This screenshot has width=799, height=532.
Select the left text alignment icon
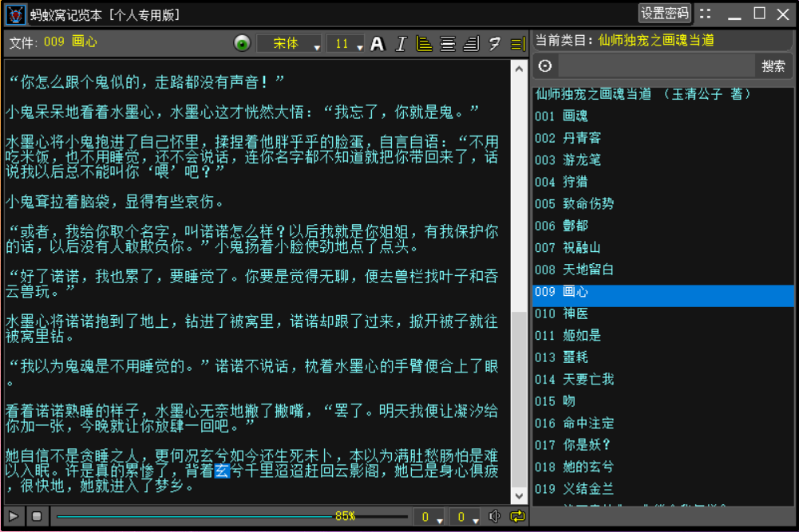coord(424,44)
